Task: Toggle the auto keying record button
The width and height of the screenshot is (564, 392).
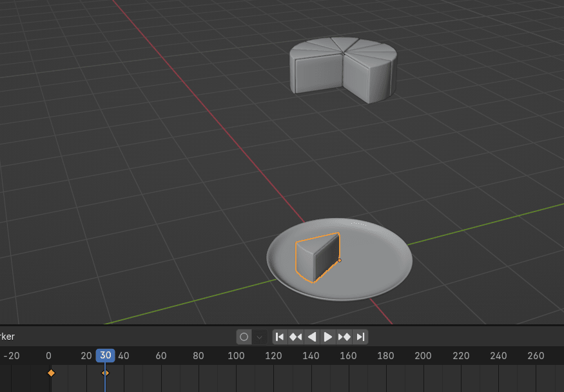Action: click(x=244, y=337)
